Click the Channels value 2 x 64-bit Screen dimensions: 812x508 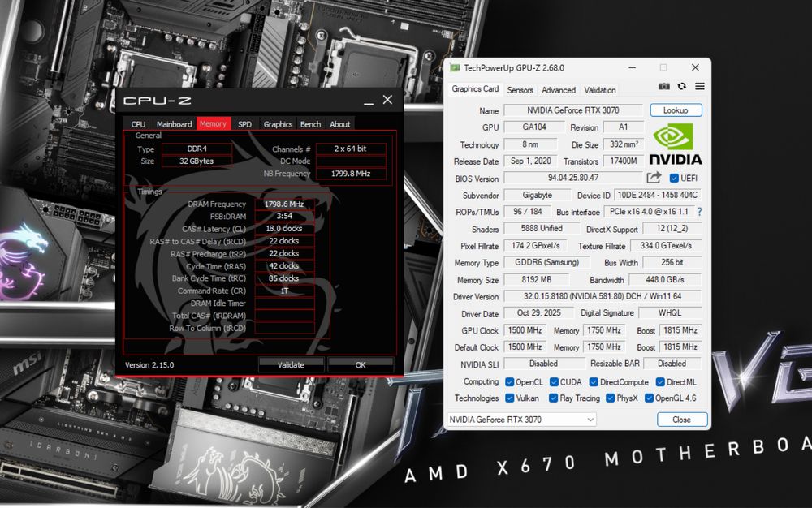[x=351, y=149]
